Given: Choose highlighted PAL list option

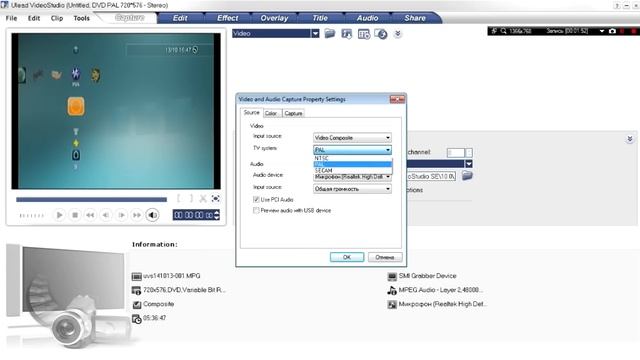Looking at the screenshot, I should tap(353, 164).
